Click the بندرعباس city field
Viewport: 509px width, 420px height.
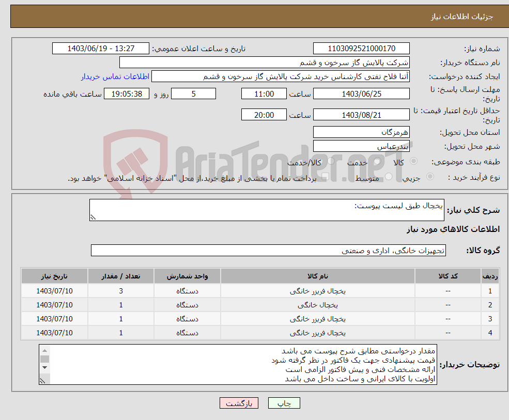(x=361, y=146)
